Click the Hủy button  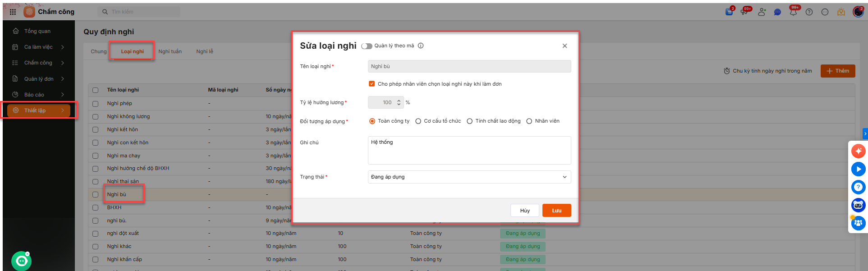coord(525,211)
